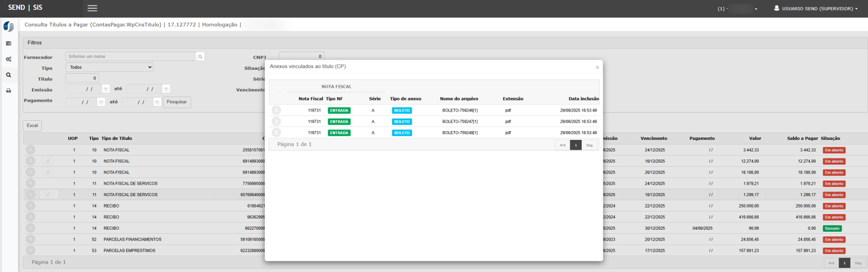Open the USUARIO SEND (SUPERVISOR) user menu
The image size is (868, 272).
pyautogui.click(x=816, y=8)
